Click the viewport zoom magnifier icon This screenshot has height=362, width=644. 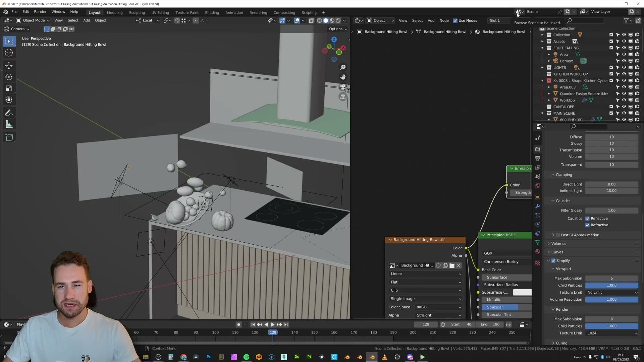tap(343, 67)
